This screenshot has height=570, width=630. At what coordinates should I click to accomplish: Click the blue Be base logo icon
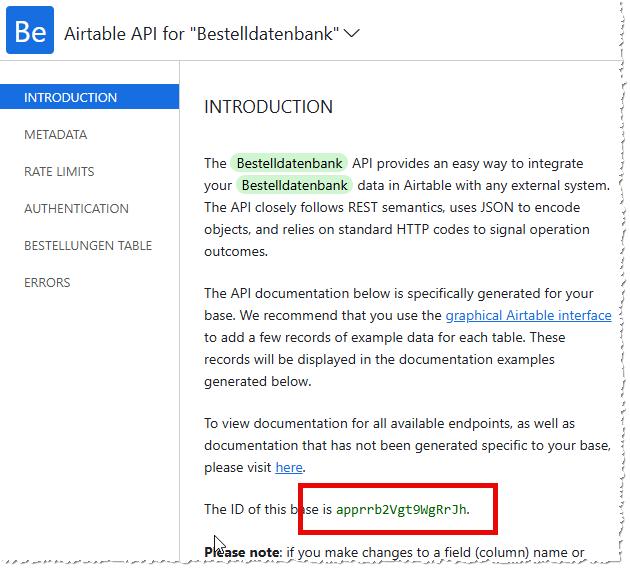[x=30, y=32]
